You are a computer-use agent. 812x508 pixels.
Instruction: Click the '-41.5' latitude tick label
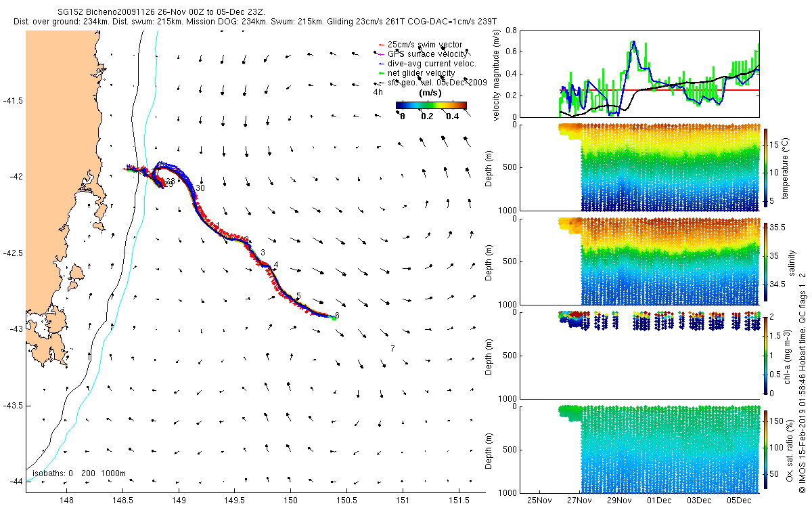[13, 100]
